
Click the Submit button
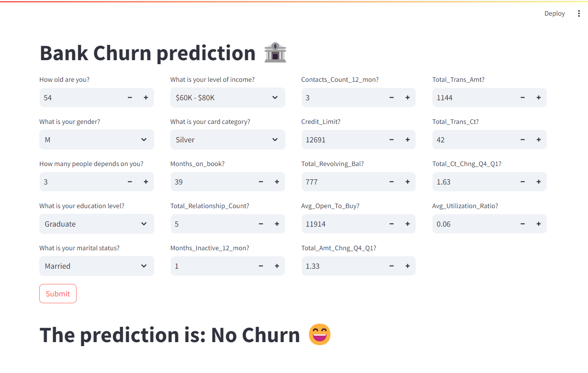click(58, 293)
